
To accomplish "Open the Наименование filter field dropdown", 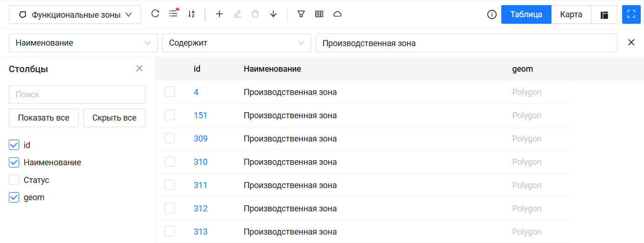I will 83,43.
